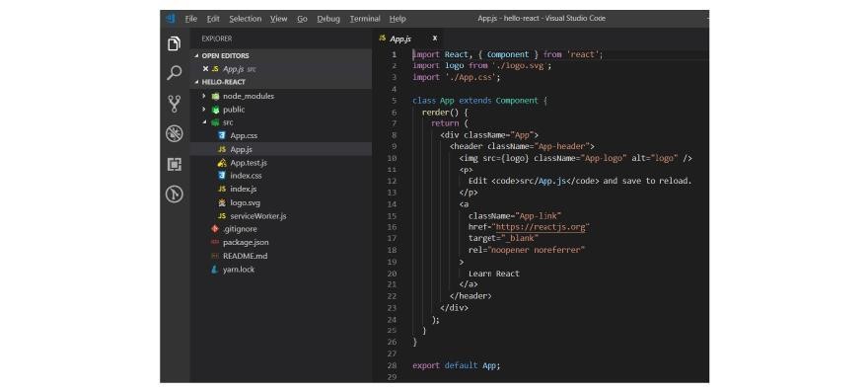Screen dimensions: 868x392
Task: Open the Explorer view in activity bar
Action: 175,43
